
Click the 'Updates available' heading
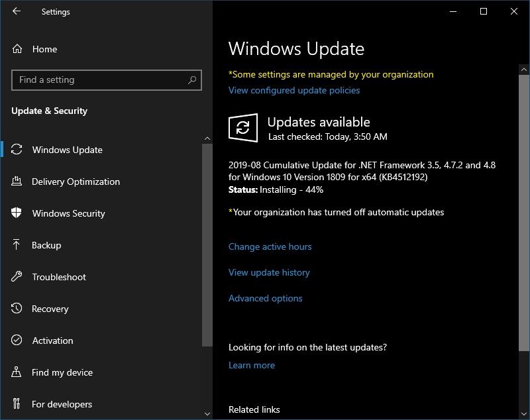pos(319,122)
